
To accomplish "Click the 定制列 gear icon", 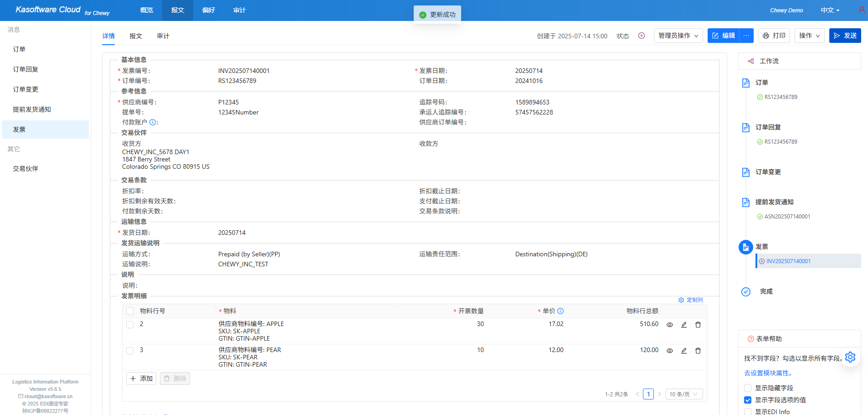I will (681, 300).
